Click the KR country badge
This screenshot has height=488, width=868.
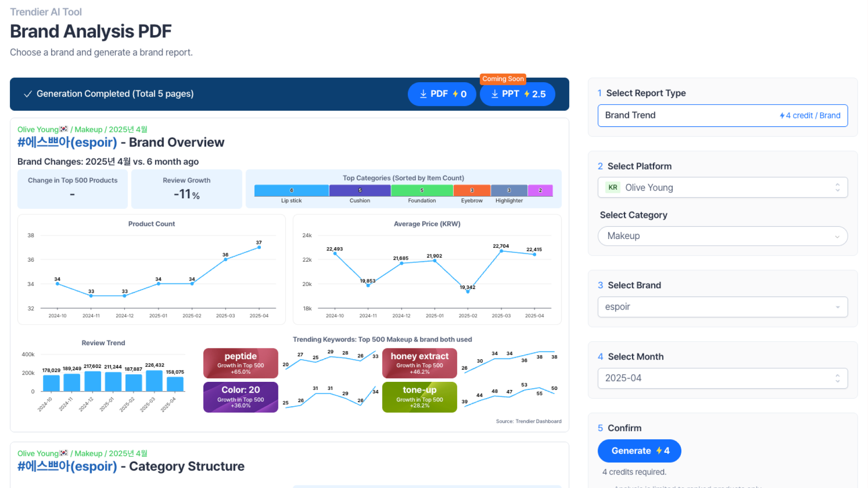(x=613, y=188)
